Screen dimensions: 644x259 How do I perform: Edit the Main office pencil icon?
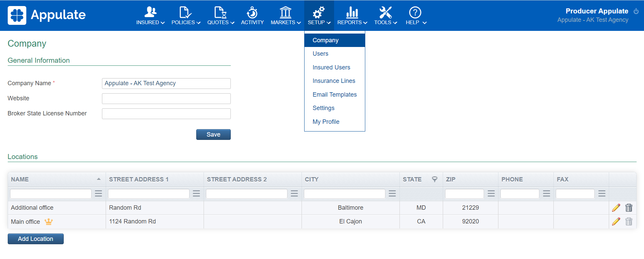click(616, 221)
